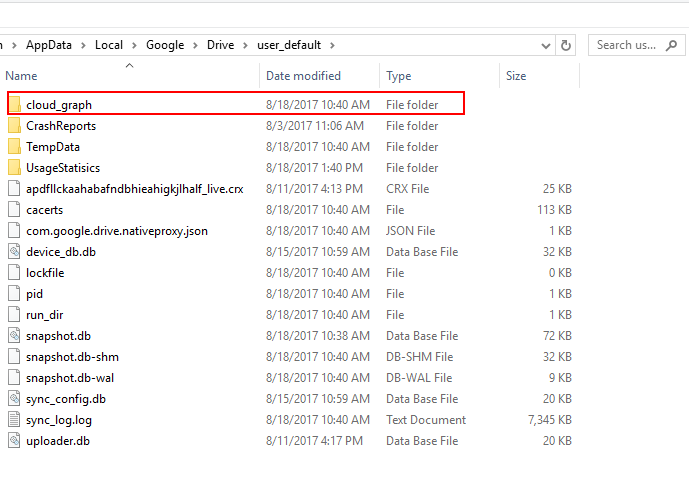Click the com.google.drive.nativeproxy.json file icon

click(15, 231)
